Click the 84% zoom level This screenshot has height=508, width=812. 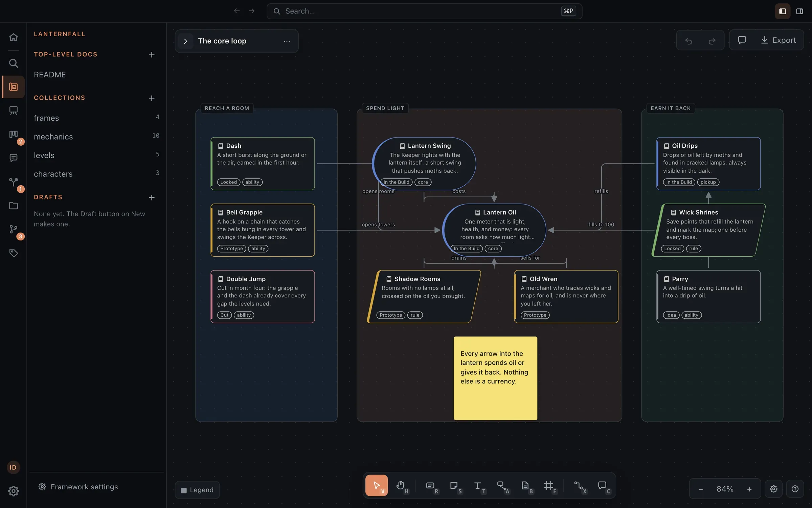(x=725, y=489)
